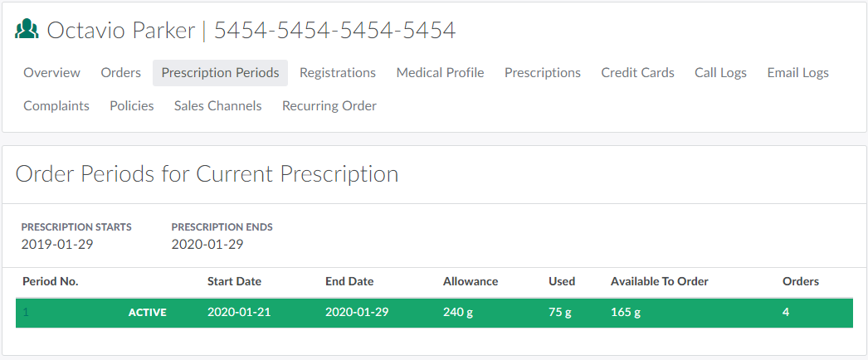The image size is (868, 360).
Task: Click the Period No. column header
Action: pyautogui.click(x=50, y=281)
